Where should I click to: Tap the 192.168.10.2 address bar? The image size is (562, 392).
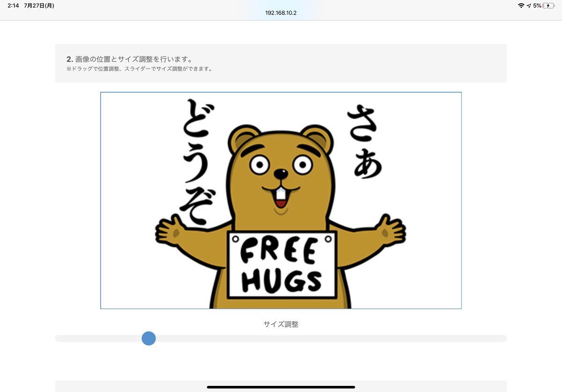point(281,13)
